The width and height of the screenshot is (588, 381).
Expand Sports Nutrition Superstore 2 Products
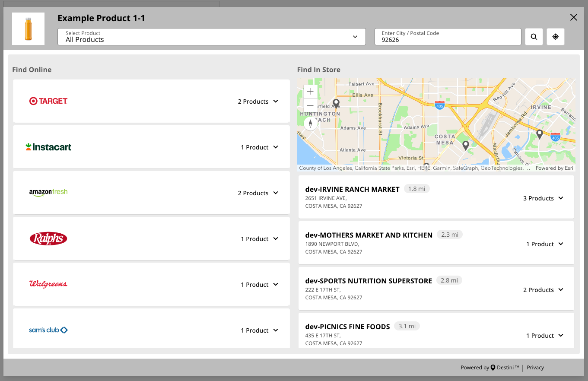coord(543,290)
